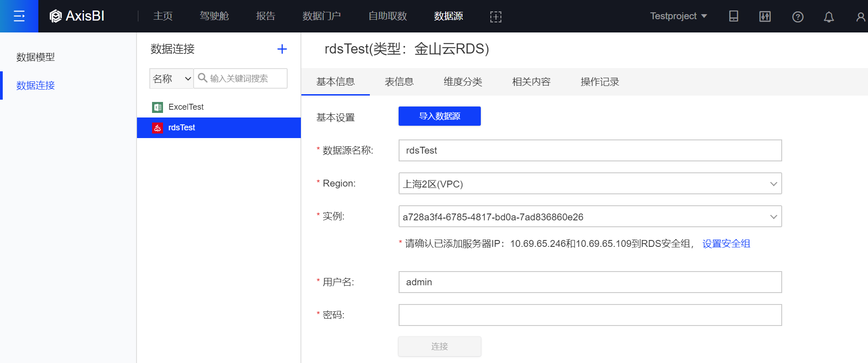Viewport: 868px width, 363px height.
Task: Click the 密码 password input field
Action: point(590,315)
